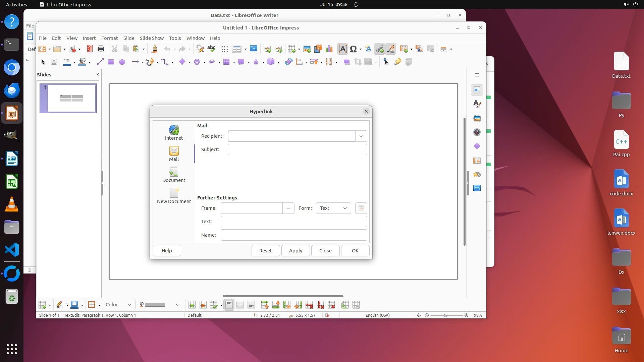Expand the Recipient dropdown arrow

[x=361, y=136]
